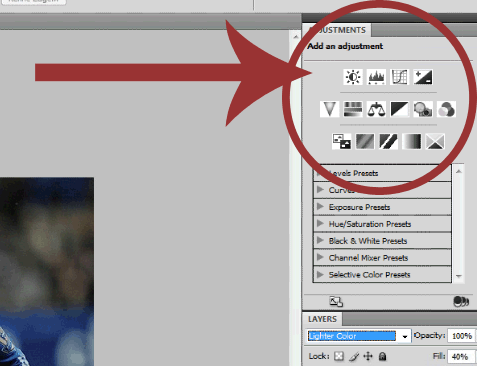Add a Hue/Saturation adjustment layer

(x=353, y=109)
